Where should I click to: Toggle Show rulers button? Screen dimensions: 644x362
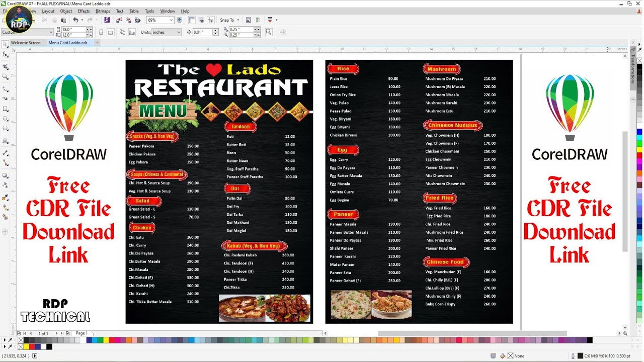[x=192, y=20]
